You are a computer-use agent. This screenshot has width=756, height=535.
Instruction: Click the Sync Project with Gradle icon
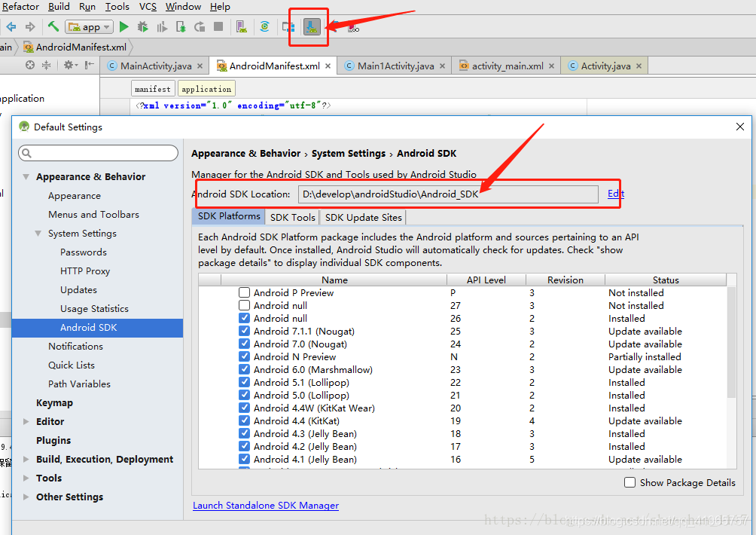(265, 27)
